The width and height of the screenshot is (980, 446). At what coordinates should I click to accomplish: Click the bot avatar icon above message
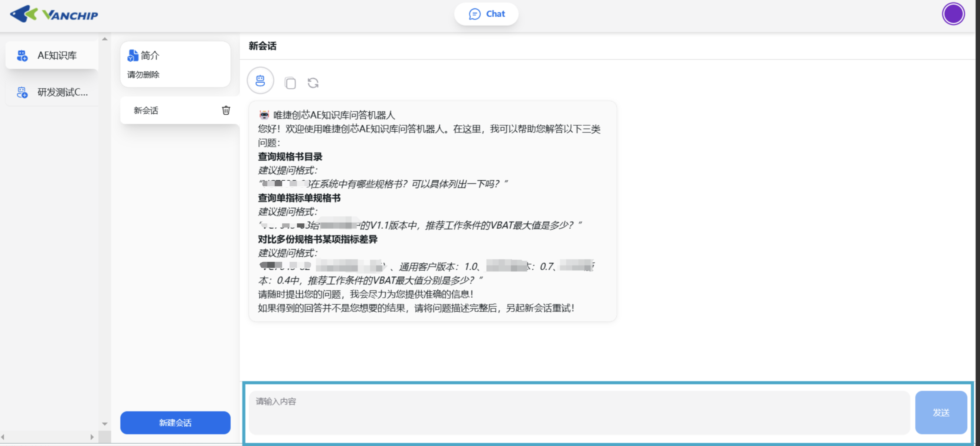[x=260, y=81]
